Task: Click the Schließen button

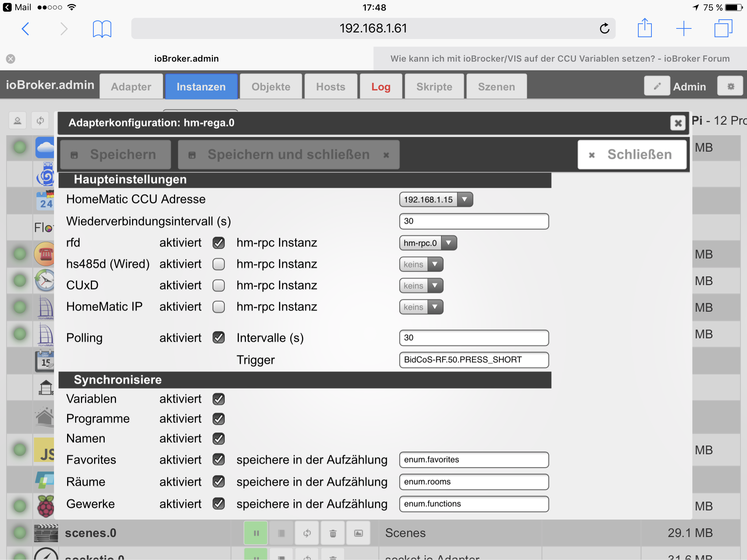Action: pyautogui.click(x=632, y=155)
